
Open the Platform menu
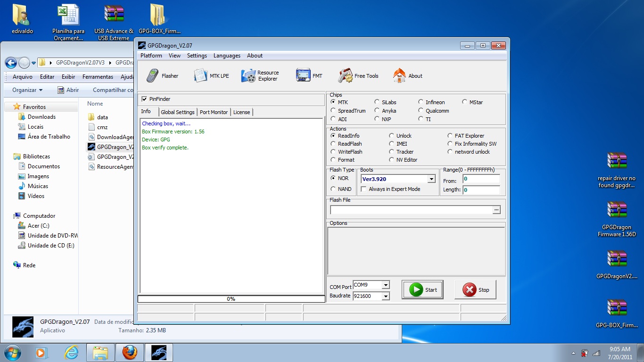[x=151, y=56]
